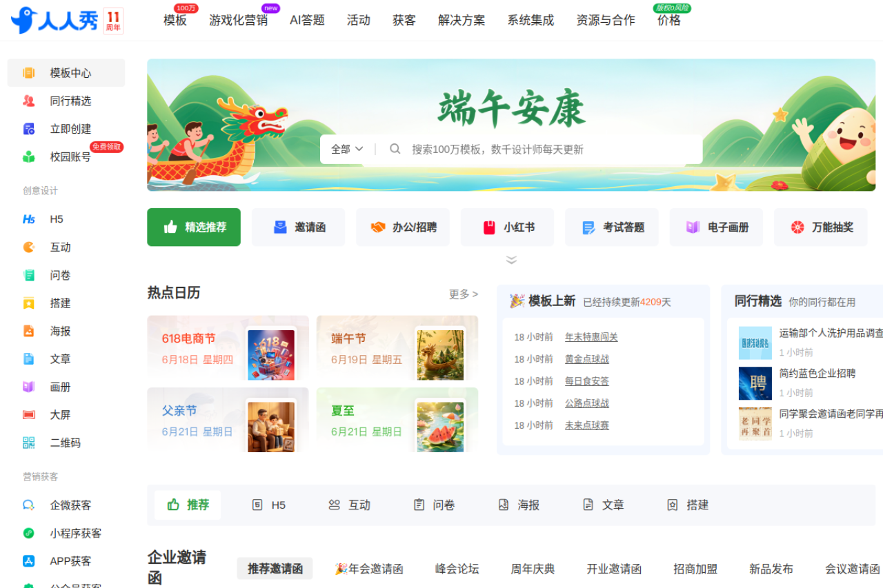The image size is (883, 588).
Task: Select the 峰会论坛 filter
Action: (x=457, y=569)
